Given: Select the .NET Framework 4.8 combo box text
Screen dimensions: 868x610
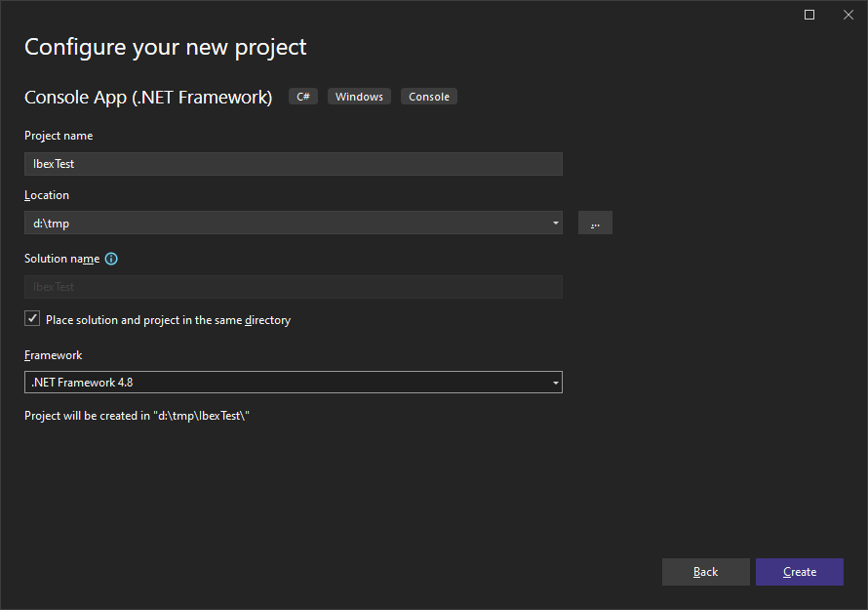Looking at the screenshot, I should [x=83, y=383].
